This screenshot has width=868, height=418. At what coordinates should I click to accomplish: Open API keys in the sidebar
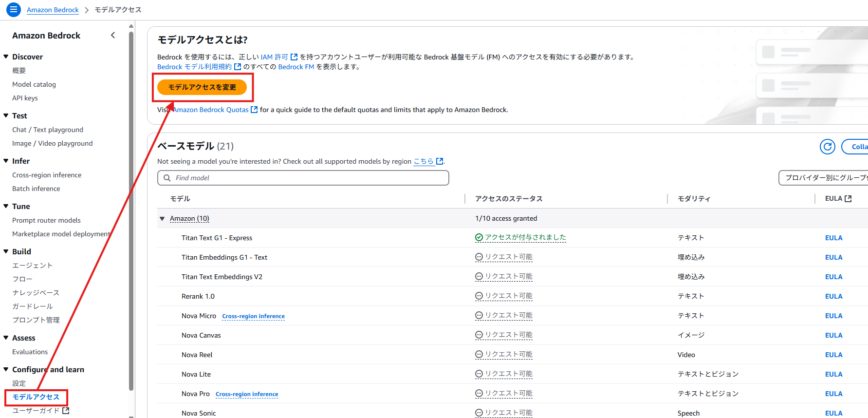coord(25,98)
